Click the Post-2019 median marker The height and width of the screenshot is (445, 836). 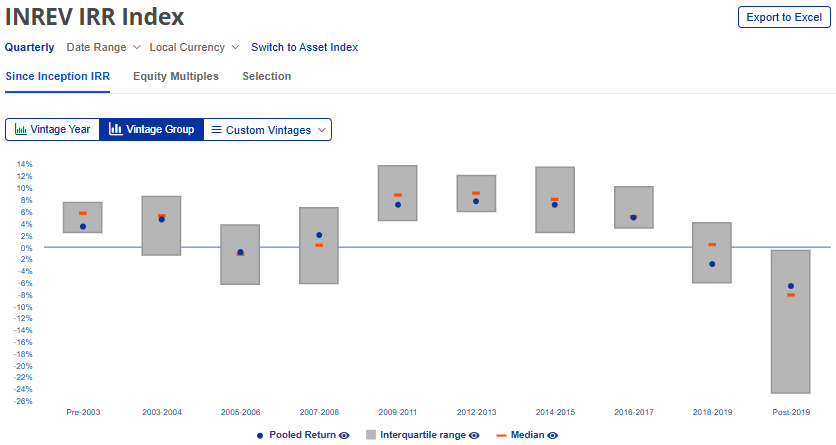791,295
